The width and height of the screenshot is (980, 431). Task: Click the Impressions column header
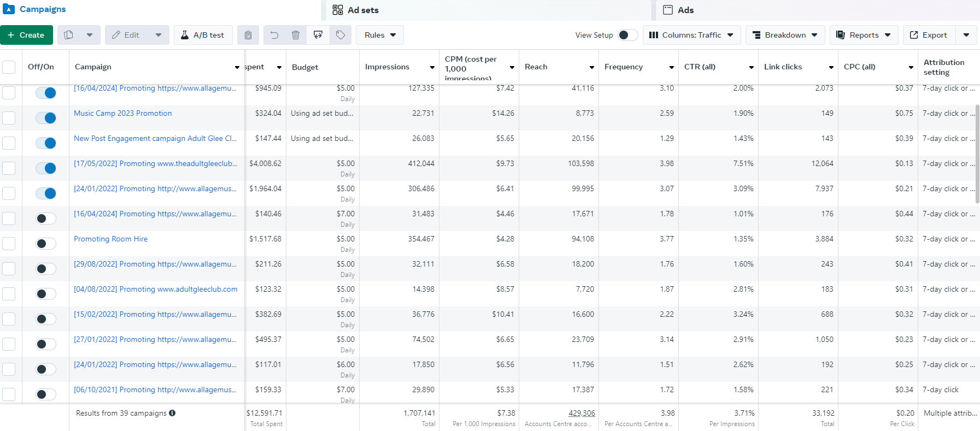click(387, 67)
